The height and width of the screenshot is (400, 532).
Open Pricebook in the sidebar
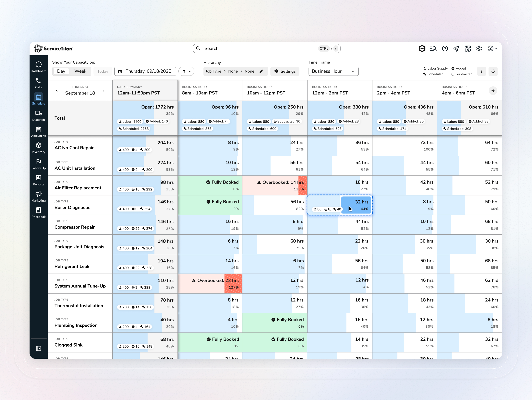[38, 213]
